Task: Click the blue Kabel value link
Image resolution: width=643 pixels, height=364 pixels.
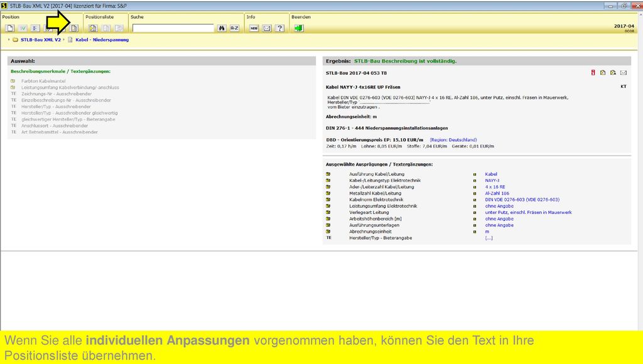Action: pos(491,174)
